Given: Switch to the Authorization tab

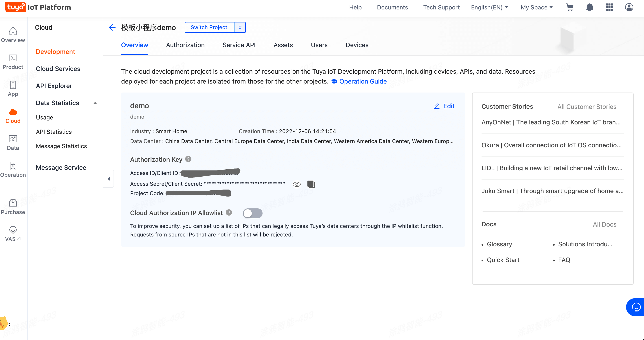Looking at the screenshot, I should coord(185,45).
